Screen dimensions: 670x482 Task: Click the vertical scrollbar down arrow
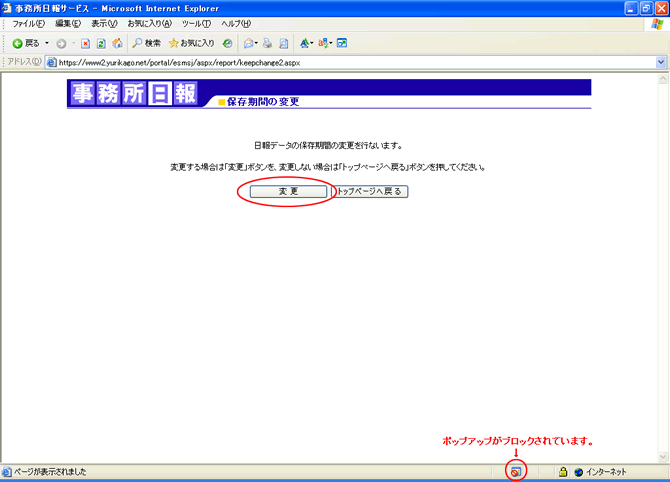click(662, 455)
